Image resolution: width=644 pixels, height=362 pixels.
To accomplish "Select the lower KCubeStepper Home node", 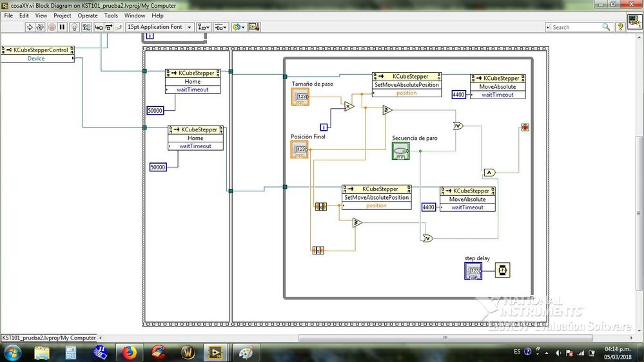I will [195, 138].
